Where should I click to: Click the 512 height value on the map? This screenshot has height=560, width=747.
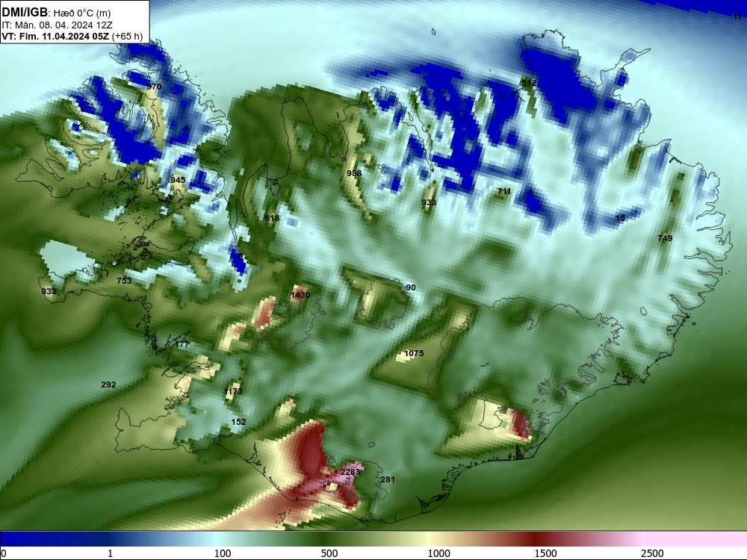click(x=529, y=83)
